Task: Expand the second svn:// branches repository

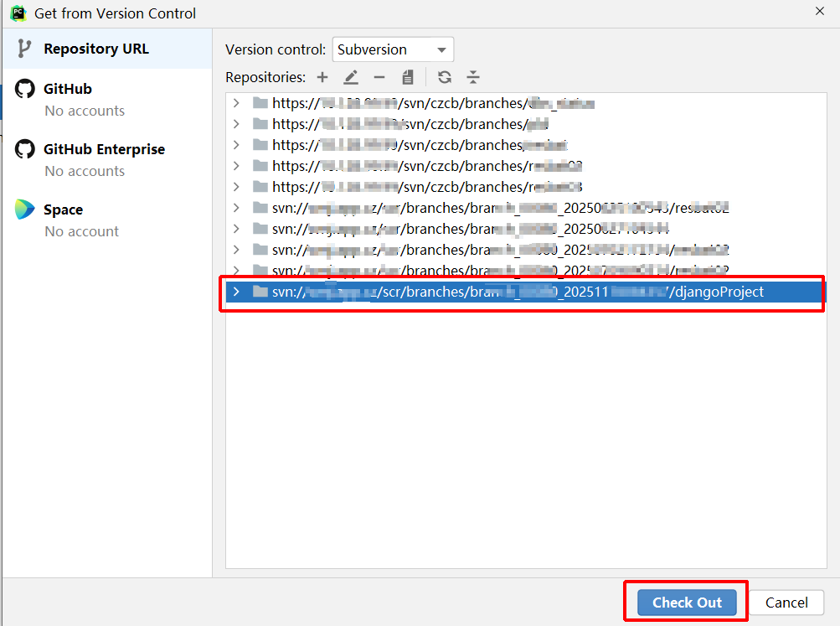Action: (x=236, y=229)
